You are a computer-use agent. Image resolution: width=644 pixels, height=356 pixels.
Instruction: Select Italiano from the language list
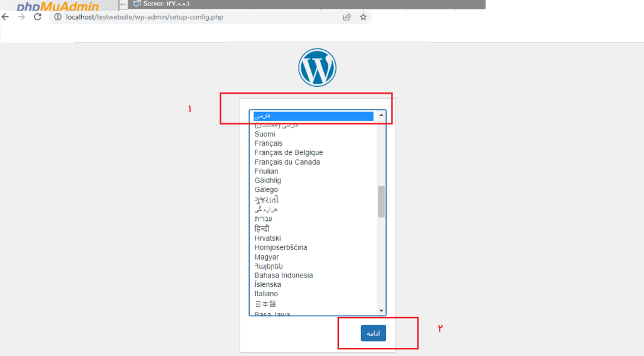tap(266, 294)
